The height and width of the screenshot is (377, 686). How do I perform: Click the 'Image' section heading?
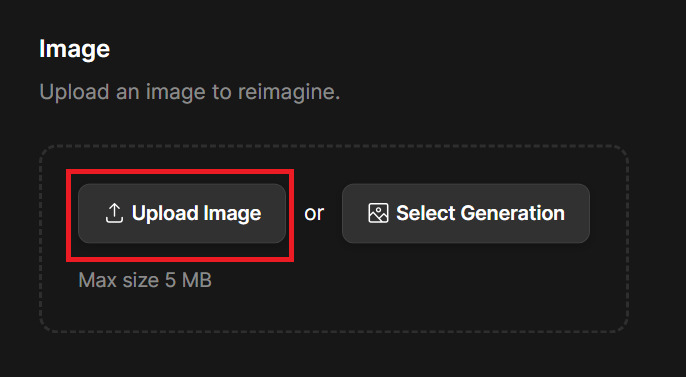point(74,49)
